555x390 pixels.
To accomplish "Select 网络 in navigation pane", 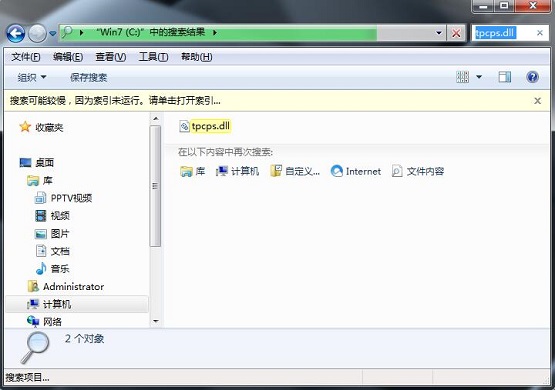I will [x=52, y=322].
